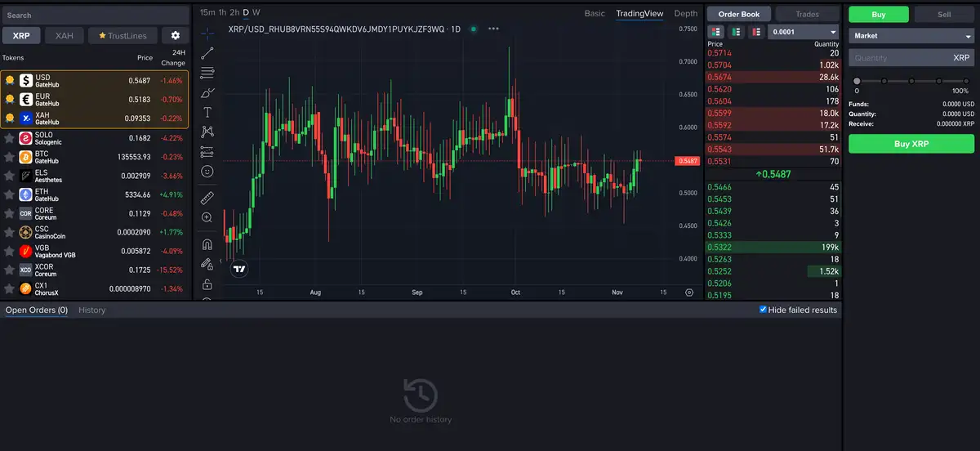980x451 pixels.
Task: Switch to the Depth chart tab
Action: pyautogui.click(x=685, y=13)
